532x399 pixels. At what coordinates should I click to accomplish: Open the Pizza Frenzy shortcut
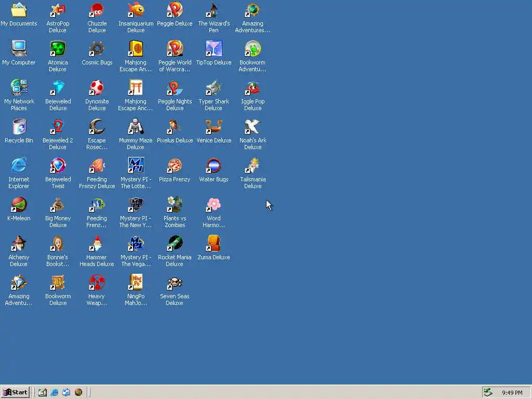(175, 166)
